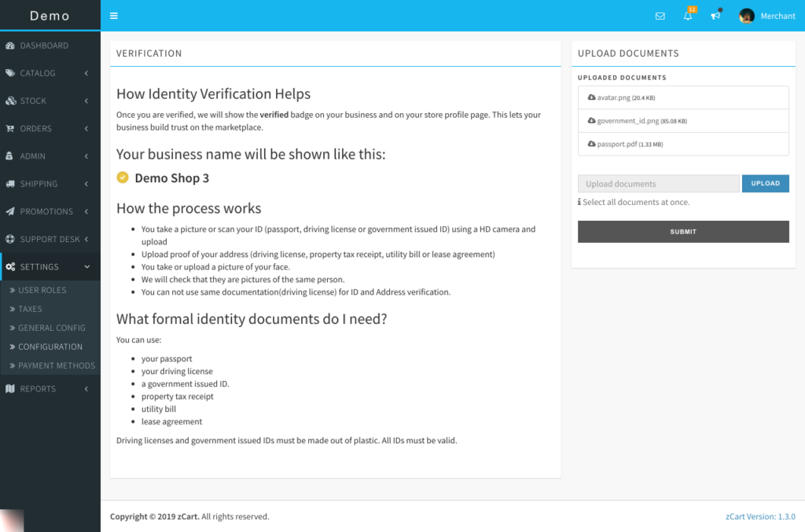Click the Merchant profile avatar
805x532 pixels.
pos(747,16)
